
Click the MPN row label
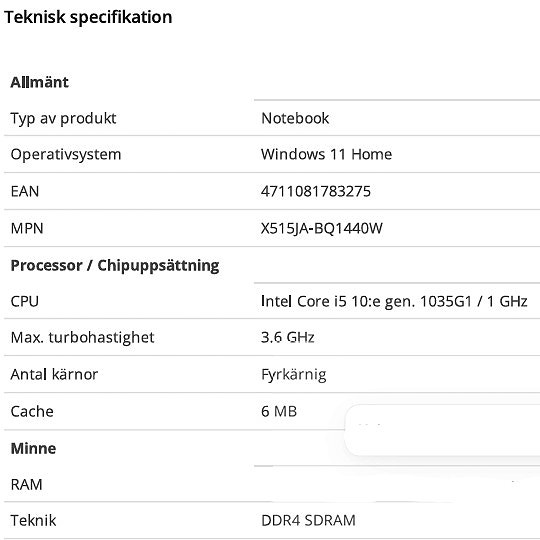pos(27,228)
